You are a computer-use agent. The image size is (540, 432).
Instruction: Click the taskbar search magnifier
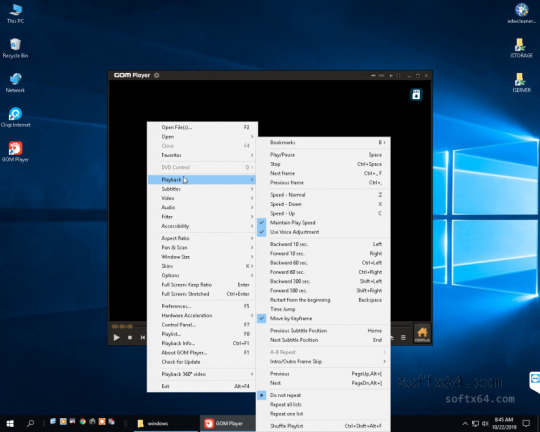31,423
